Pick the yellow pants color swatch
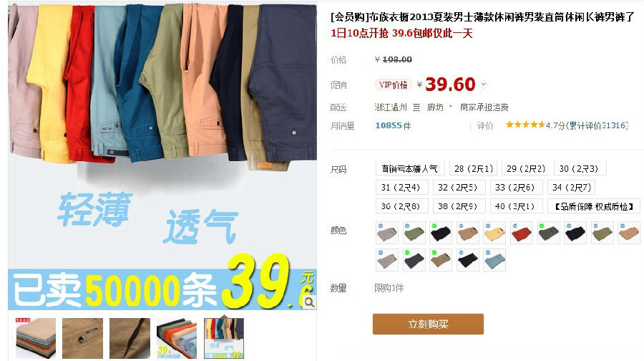The width and height of the screenshot is (644, 361). tap(494, 233)
